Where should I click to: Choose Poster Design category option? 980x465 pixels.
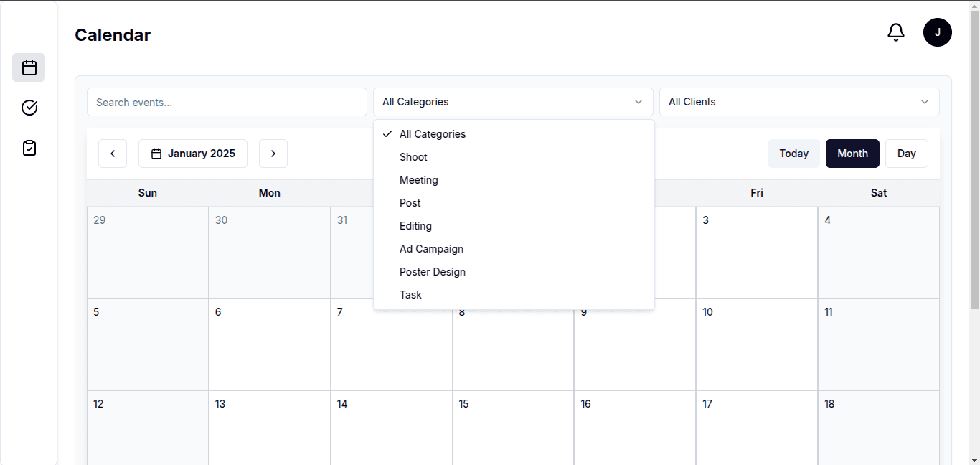coord(514,272)
